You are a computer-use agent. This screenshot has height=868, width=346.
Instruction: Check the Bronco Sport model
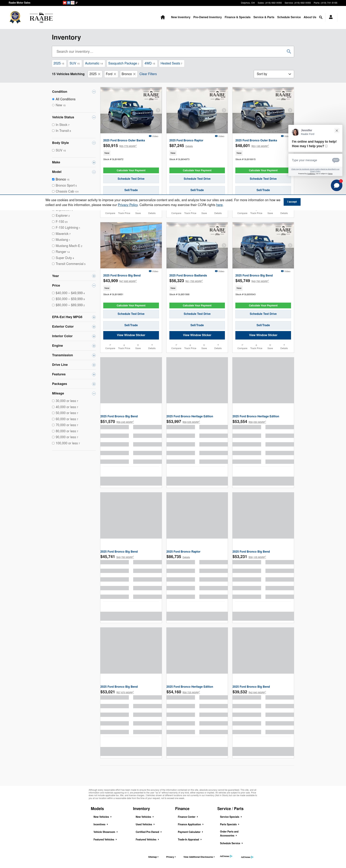pos(53,185)
